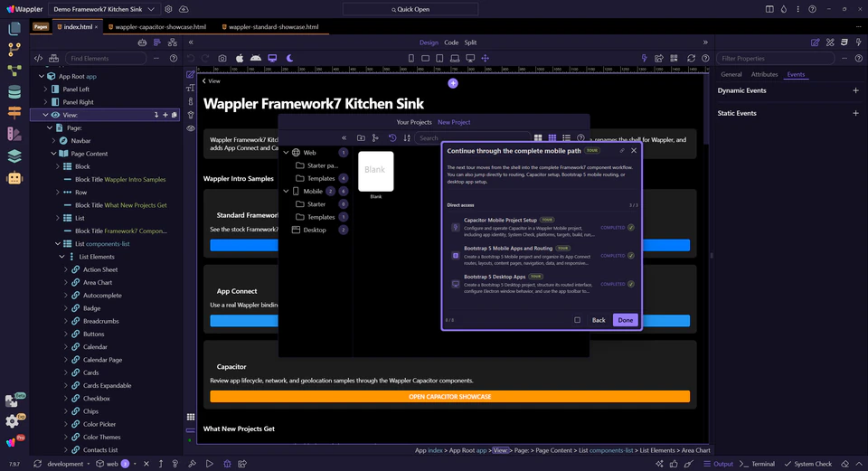The image size is (868, 471).
Task: Toggle the Bootstrap 5 Mobile Apps check
Action: pos(631,256)
